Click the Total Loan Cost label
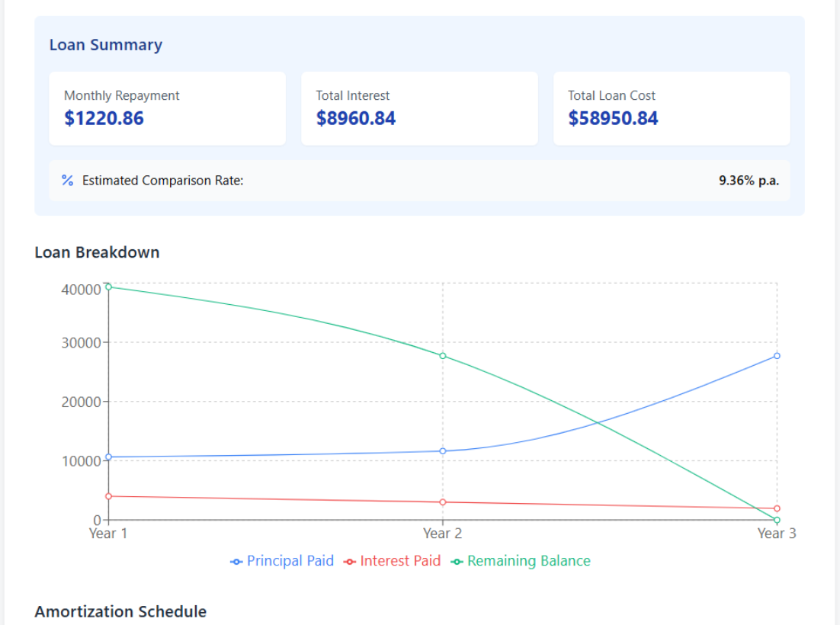840x625 pixels. (611, 96)
